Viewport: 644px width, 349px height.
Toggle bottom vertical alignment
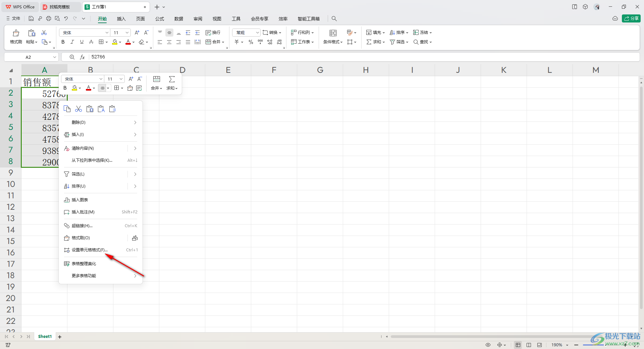click(x=179, y=33)
